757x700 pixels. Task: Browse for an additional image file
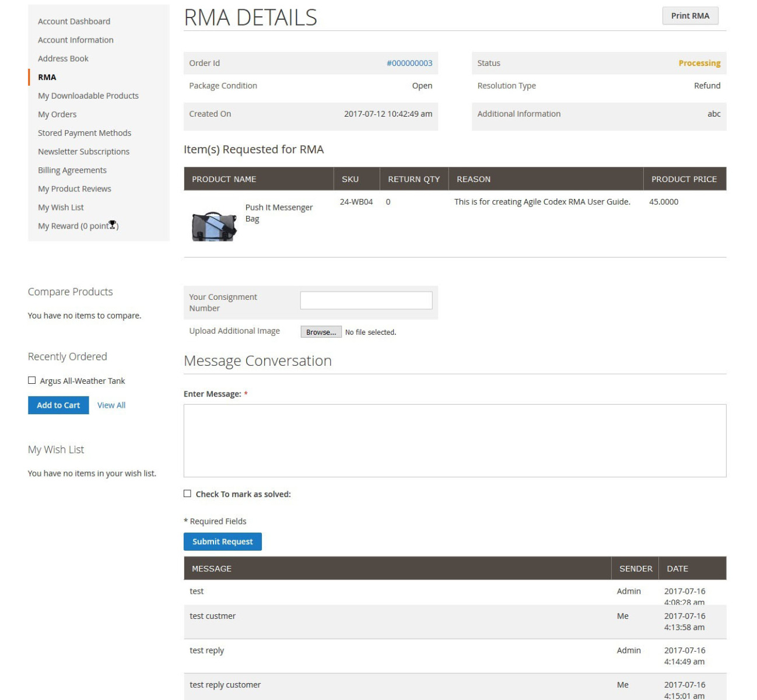pyautogui.click(x=321, y=332)
